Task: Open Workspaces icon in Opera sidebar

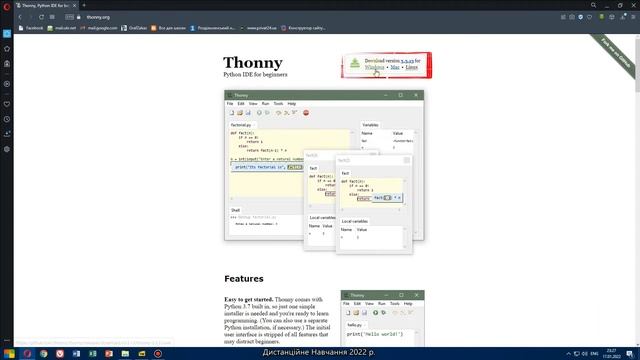Action: tap(7, 33)
